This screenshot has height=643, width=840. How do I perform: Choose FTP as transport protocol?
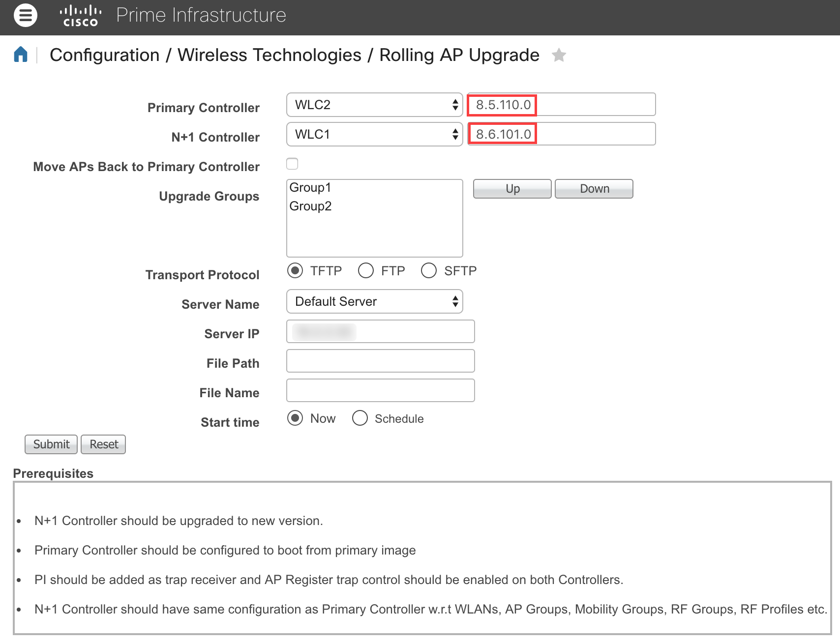pyautogui.click(x=366, y=270)
